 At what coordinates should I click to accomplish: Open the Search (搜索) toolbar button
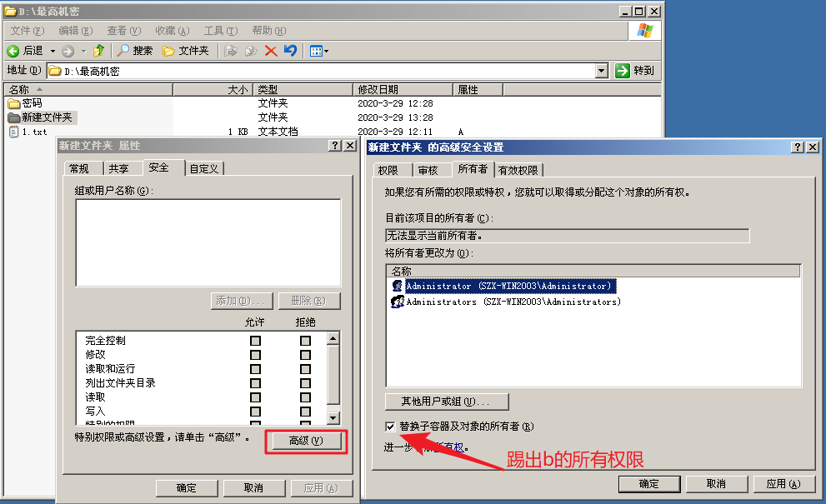click(x=135, y=51)
